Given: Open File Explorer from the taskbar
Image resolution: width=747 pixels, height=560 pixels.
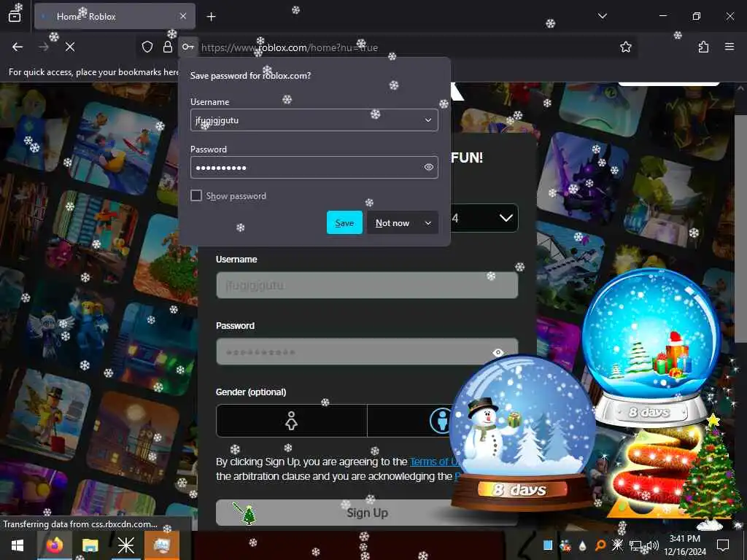Looking at the screenshot, I should tap(90, 545).
